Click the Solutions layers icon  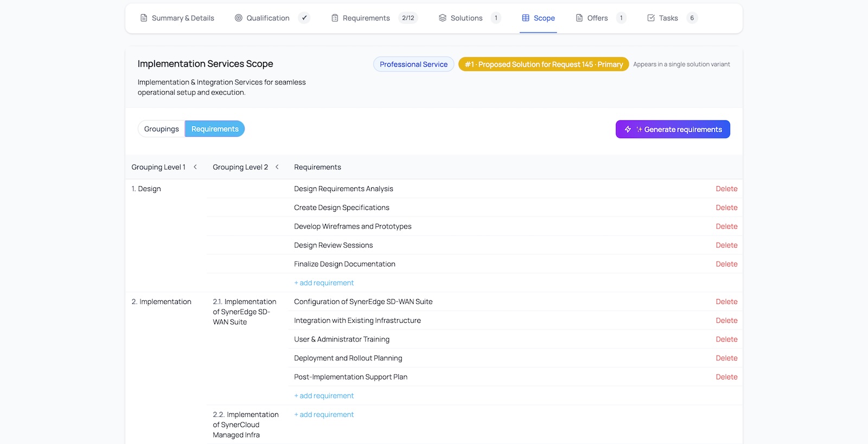[x=443, y=18]
